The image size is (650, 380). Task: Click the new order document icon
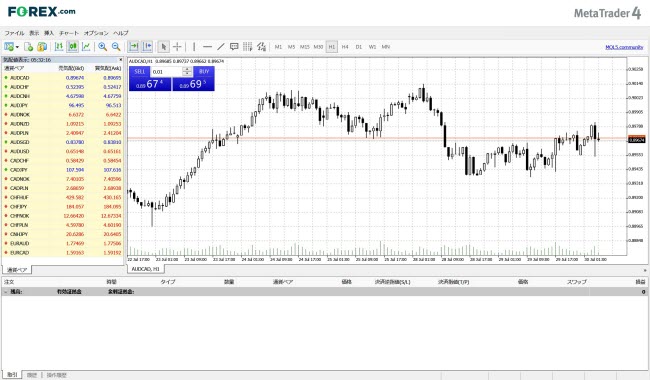coord(28,47)
